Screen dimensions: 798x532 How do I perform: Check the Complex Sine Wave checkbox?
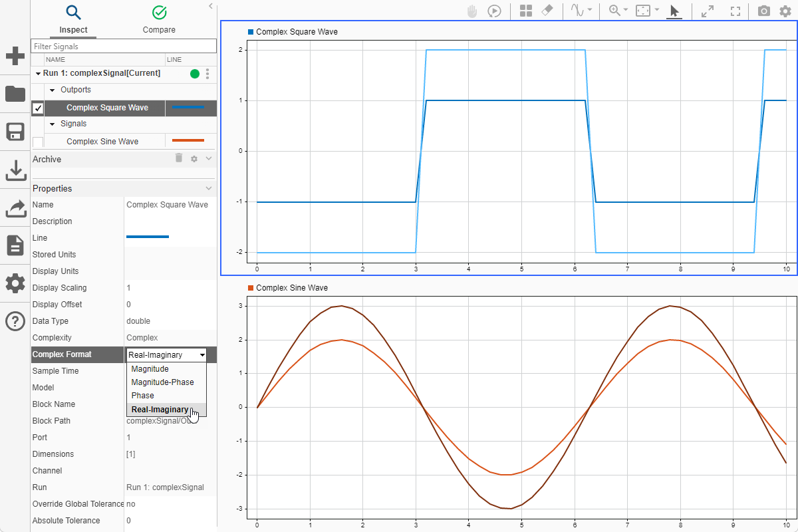click(x=38, y=142)
